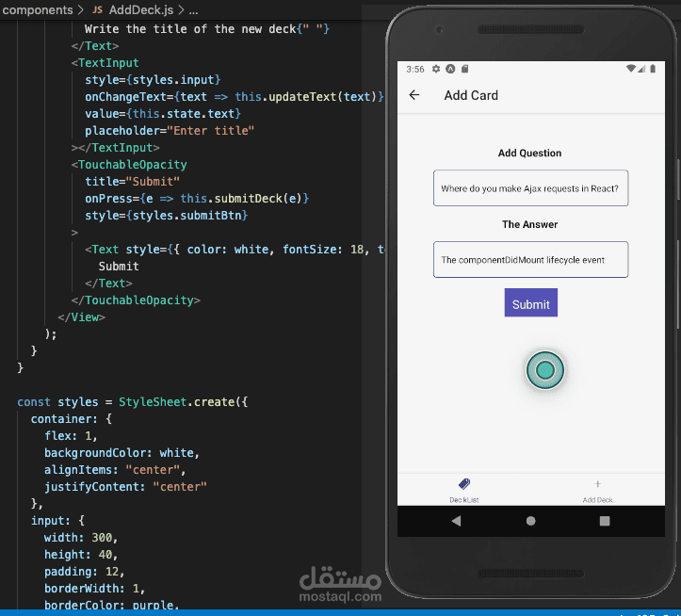
Task: Focus the Answer input field
Action: click(530, 259)
